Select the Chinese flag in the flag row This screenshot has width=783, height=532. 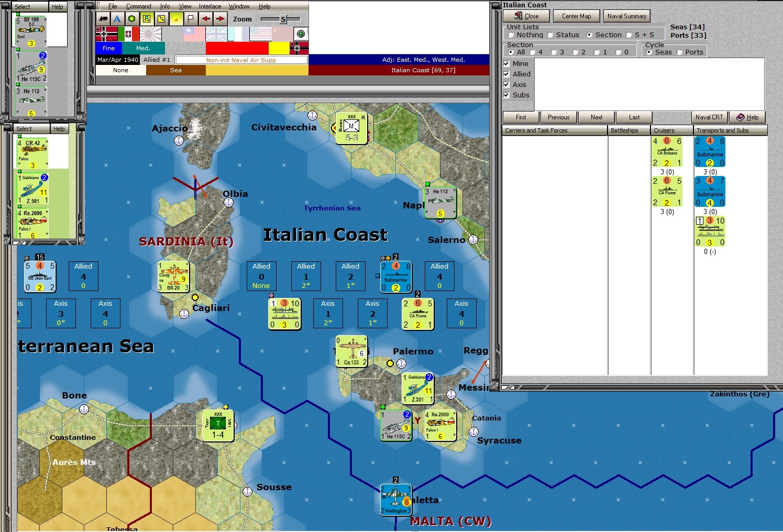(194, 34)
